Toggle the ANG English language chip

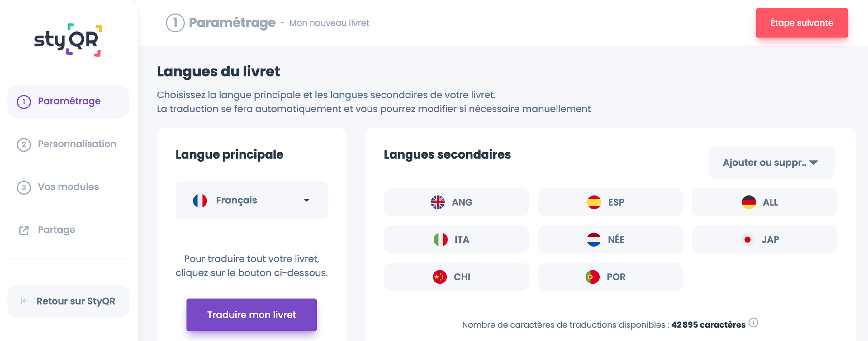click(x=456, y=202)
